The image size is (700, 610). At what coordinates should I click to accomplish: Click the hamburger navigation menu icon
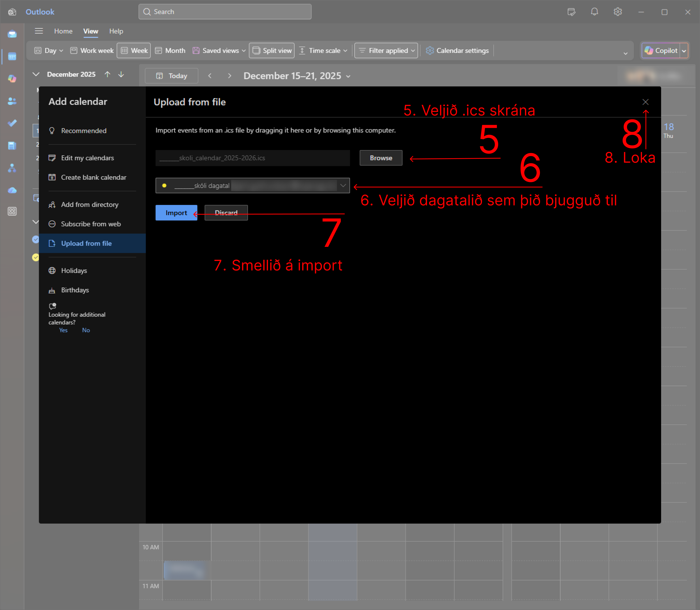click(39, 31)
